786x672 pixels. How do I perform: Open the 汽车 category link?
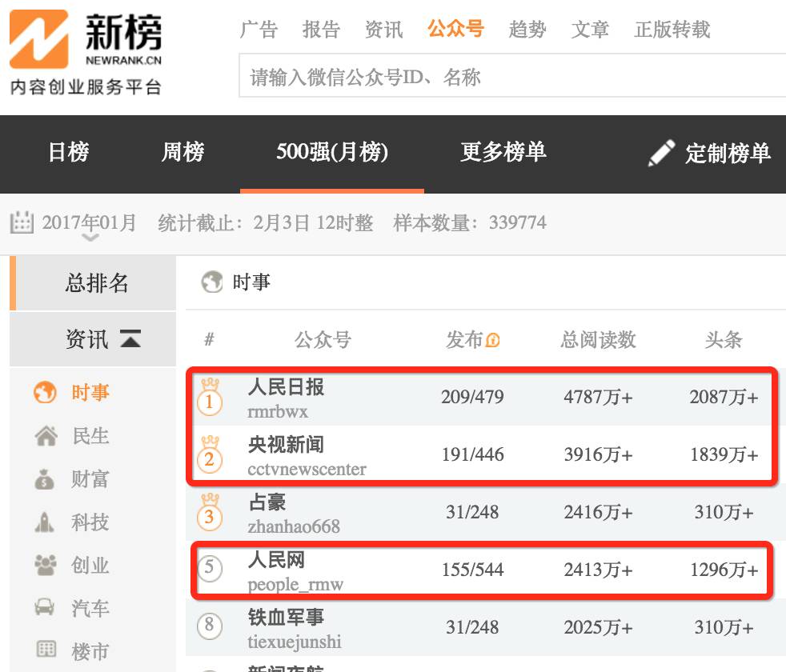[90, 608]
